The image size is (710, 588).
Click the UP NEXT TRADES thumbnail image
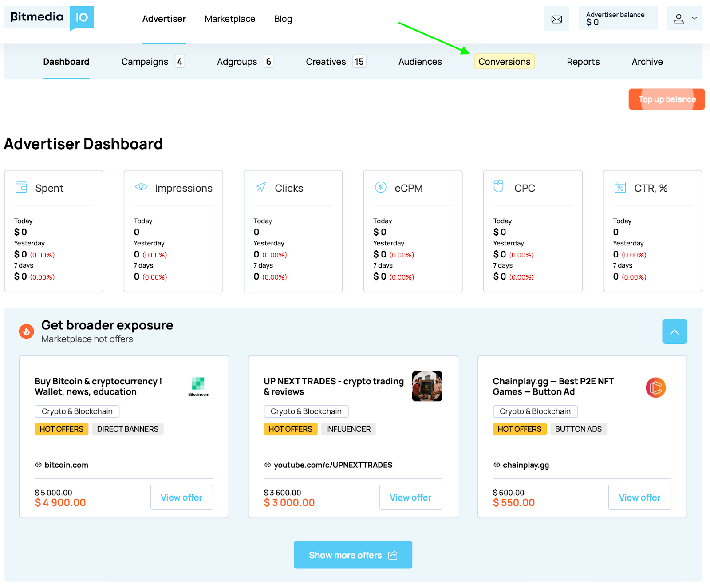click(426, 386)
